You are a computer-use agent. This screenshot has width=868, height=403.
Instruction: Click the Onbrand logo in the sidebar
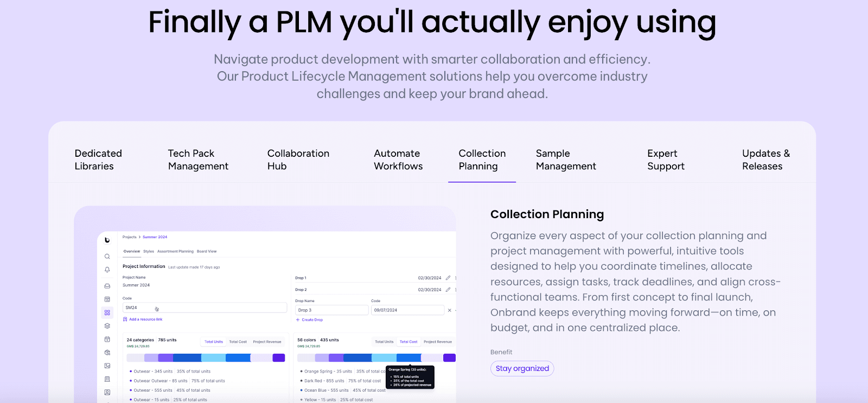[107, 240]
